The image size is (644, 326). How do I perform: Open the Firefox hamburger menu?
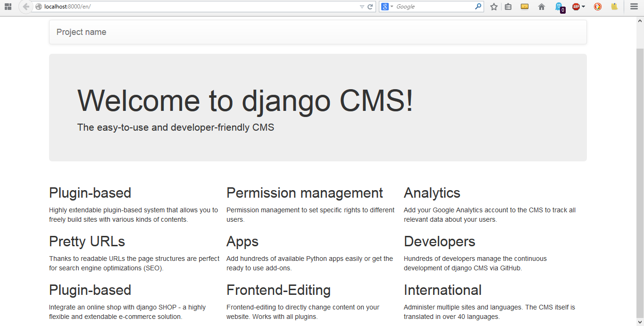[x=633, y=7]
